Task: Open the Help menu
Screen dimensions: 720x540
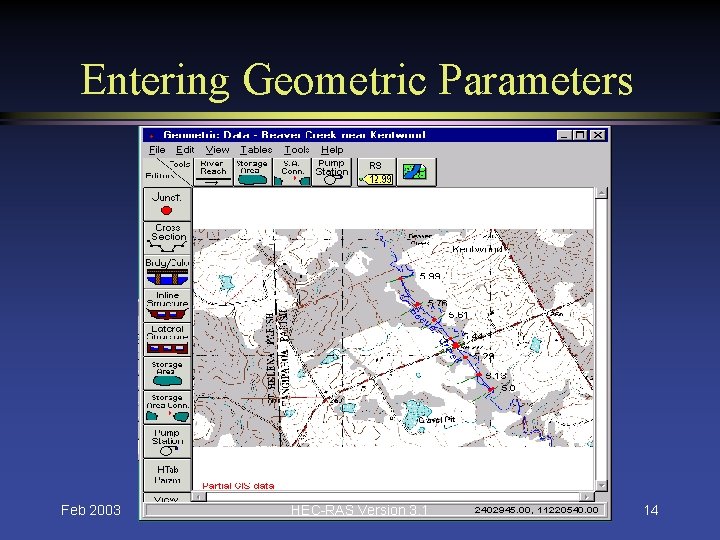Action: 332,150
